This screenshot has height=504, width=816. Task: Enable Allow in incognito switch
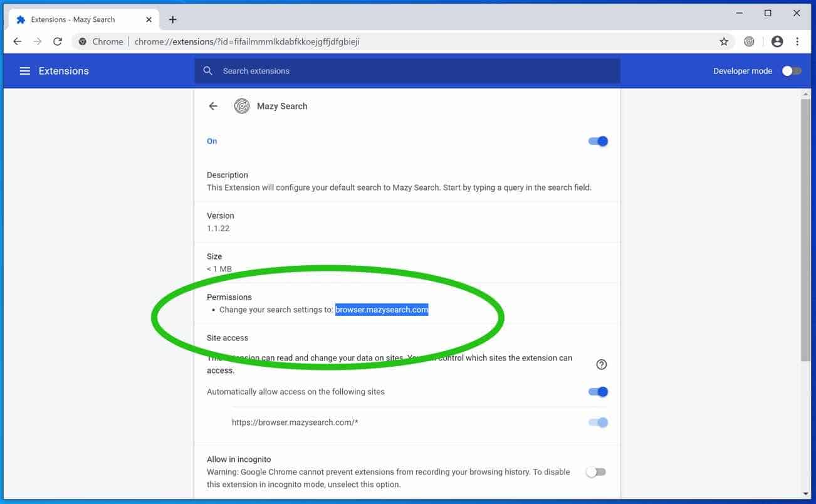click(595, 472)
